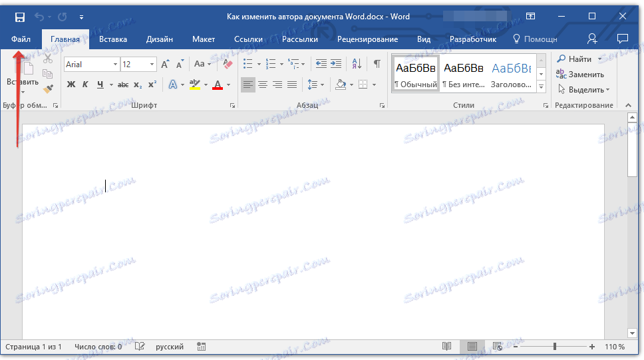Expand underline style dropdown arrow
Viewport: 644px width, 360px height.
coord(111,85)
